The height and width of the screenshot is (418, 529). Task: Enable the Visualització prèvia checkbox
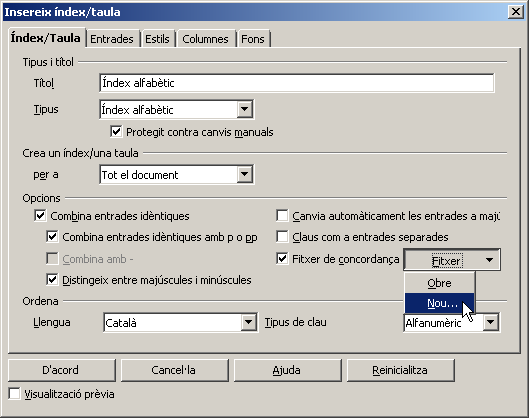click(x=15, y=394)
